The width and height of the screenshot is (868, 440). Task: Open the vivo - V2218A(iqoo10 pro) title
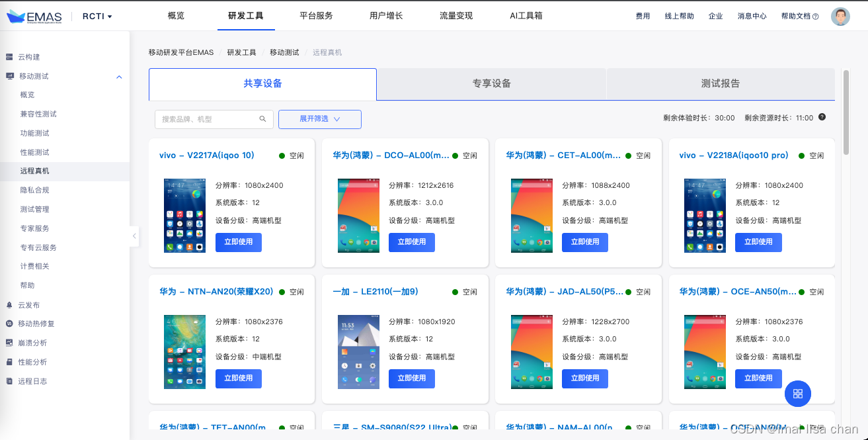734,155
